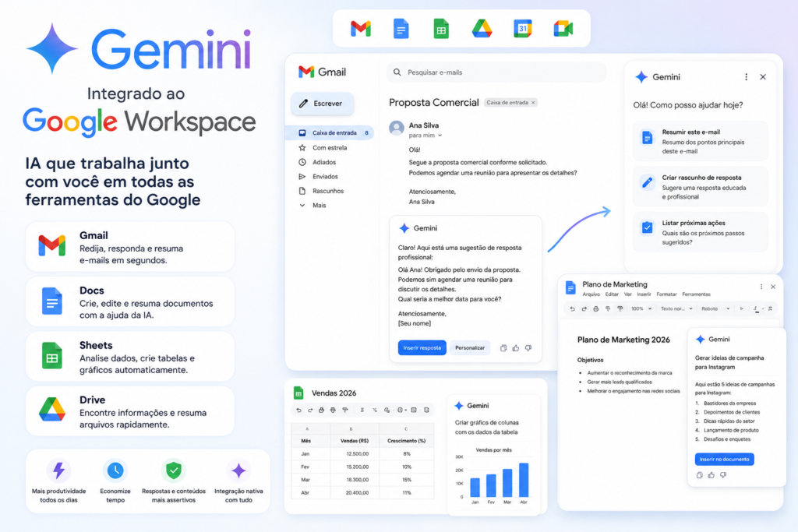Screen dimensions: 798x532
Task: Click the Gmail feature card on the left
Action: pos(130,247)
